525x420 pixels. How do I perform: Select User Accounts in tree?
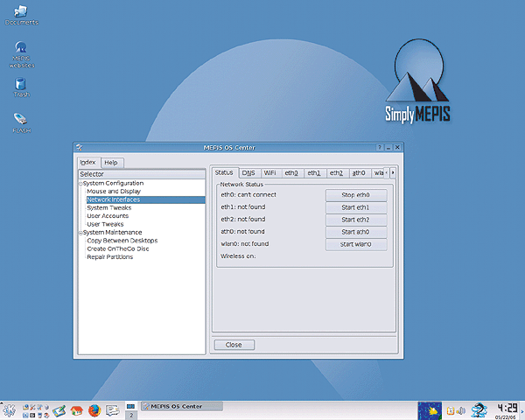[x=108, y=216]
